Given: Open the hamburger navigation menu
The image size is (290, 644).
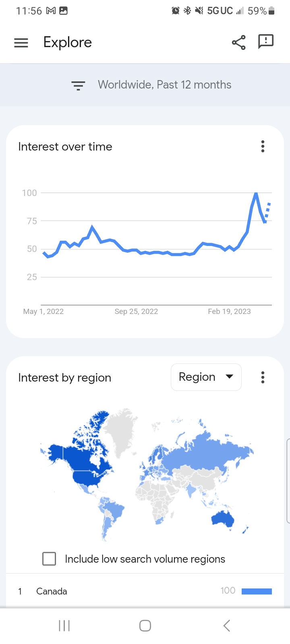Looking at the screenshot, I should [21, 43].
